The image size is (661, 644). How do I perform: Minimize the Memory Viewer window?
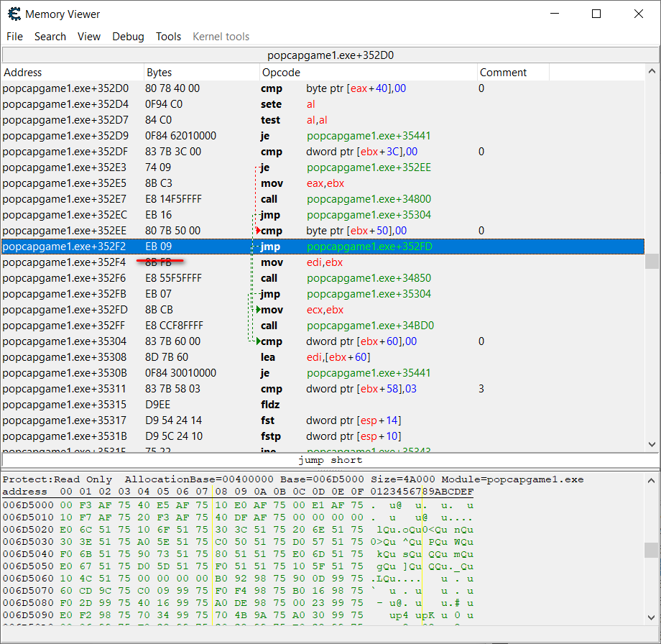[555, 14]
